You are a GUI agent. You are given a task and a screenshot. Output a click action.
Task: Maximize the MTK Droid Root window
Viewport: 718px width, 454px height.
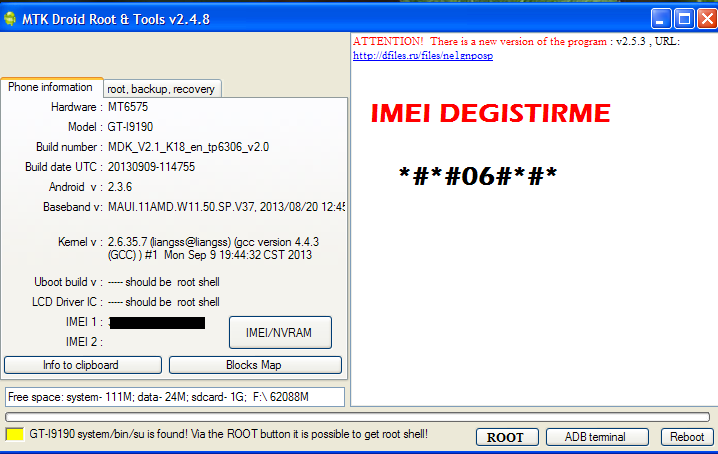pyautogui.click(x=683, y=18)
